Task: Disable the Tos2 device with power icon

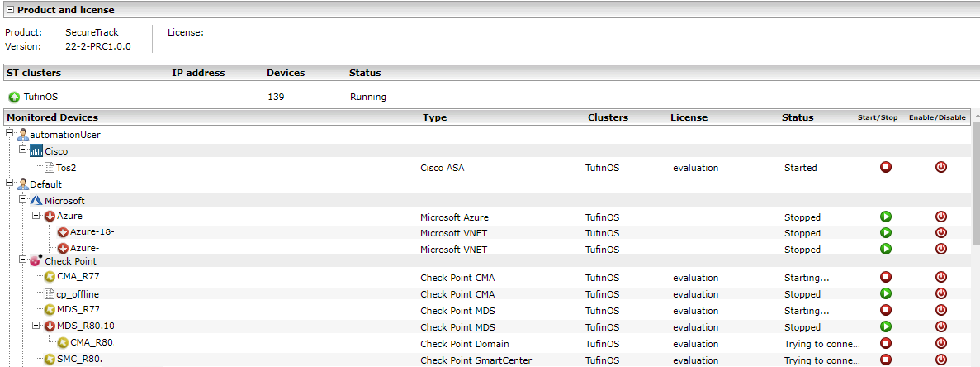Action: tap(940, 167)
